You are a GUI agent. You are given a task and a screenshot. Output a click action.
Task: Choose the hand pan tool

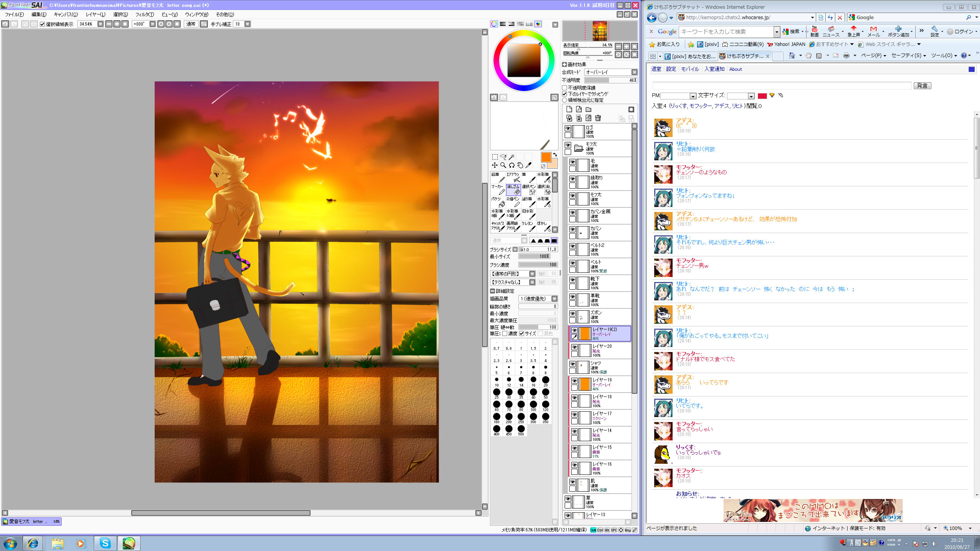tap(520, 165)
